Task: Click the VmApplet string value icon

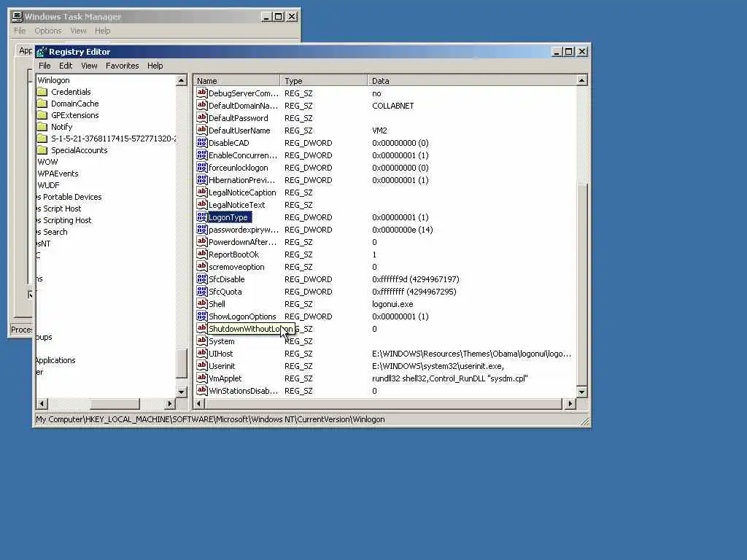Action: click(x=202, y=378)
